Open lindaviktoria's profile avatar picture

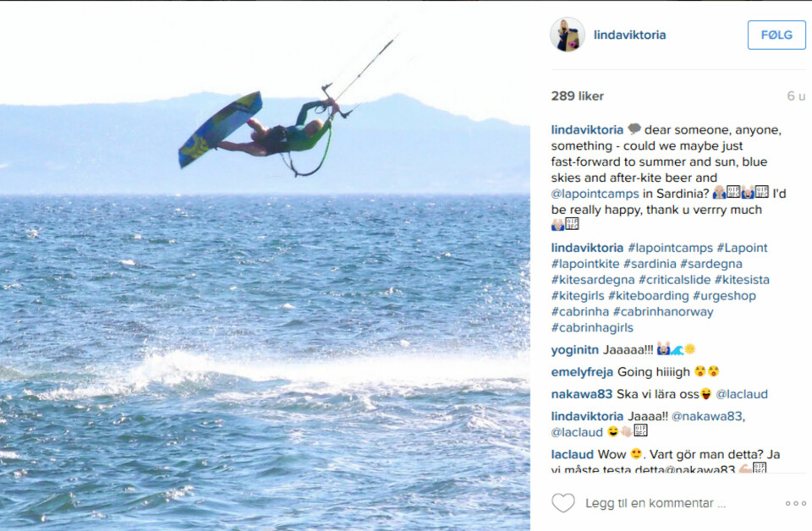click(x=567, y=35)
